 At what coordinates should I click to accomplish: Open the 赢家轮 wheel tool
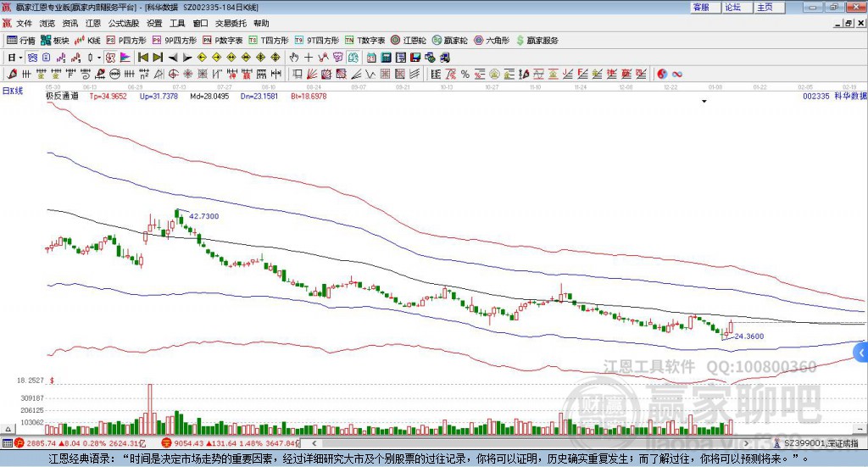(449, 41)
